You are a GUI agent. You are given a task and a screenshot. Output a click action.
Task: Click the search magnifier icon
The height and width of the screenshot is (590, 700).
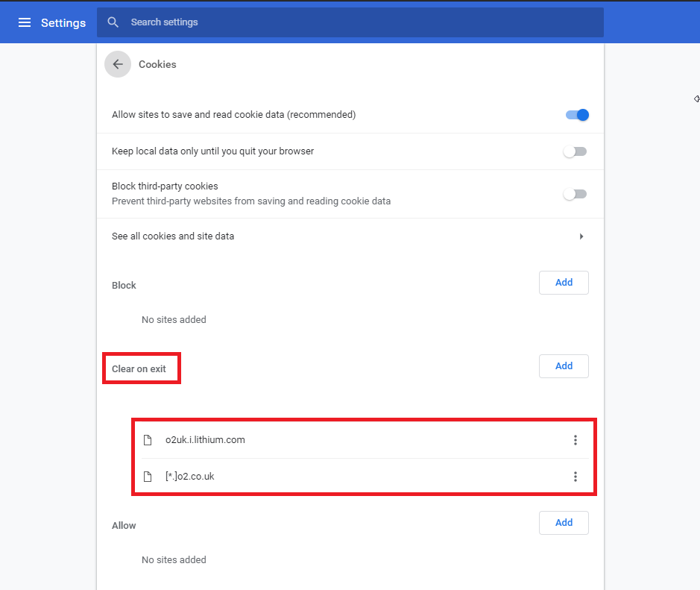(x=113, y=22)
